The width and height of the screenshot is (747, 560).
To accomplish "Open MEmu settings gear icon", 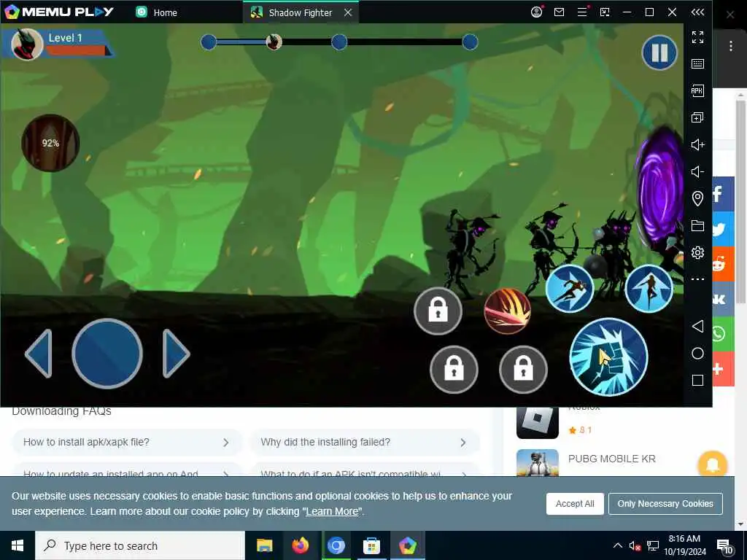I will 697,252.
